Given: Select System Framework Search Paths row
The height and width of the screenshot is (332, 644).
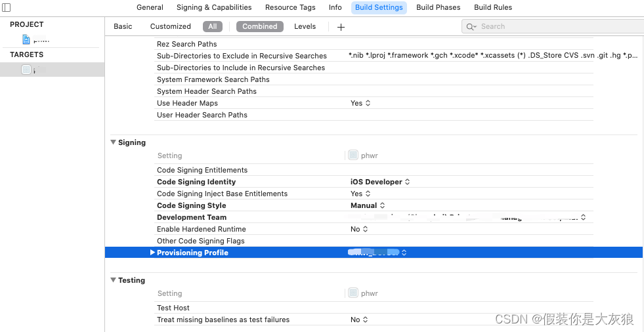Looking at the screenshot, I should 375,79.
